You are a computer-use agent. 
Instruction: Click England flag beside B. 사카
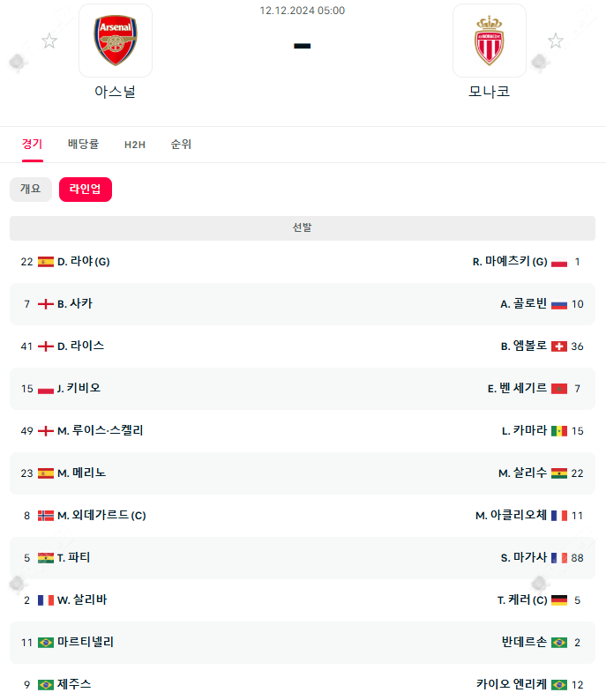coord(46,304)
